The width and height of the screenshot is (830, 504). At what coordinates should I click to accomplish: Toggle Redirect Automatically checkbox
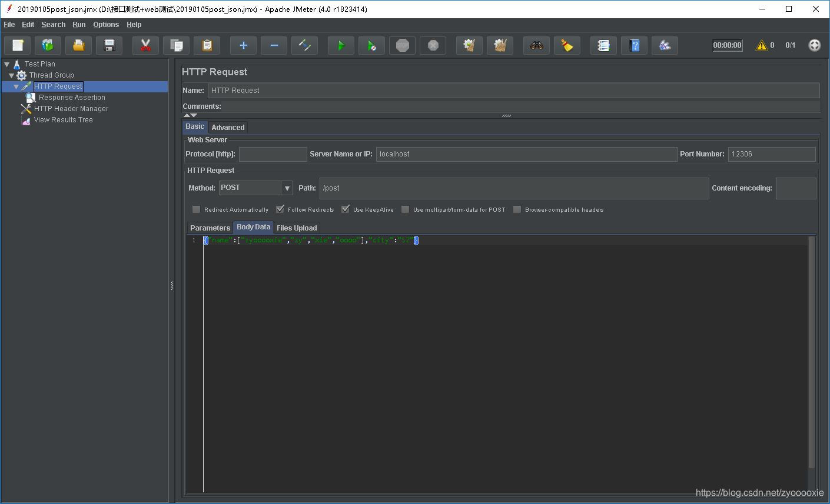197,209
